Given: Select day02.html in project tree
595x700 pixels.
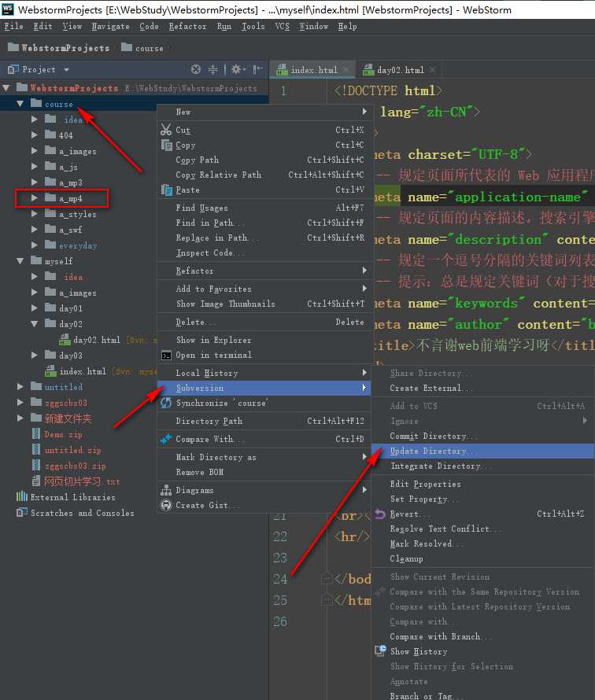Looking at the screenshot, I should coord(97,340).
